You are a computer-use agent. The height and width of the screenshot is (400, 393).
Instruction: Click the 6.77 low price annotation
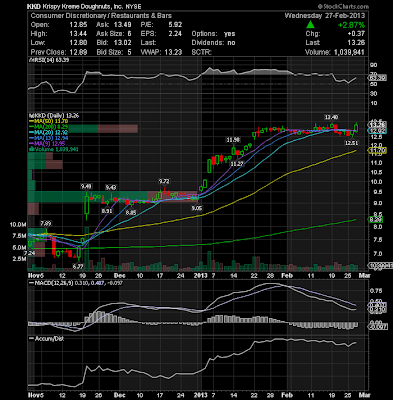[x=78, y=267]
